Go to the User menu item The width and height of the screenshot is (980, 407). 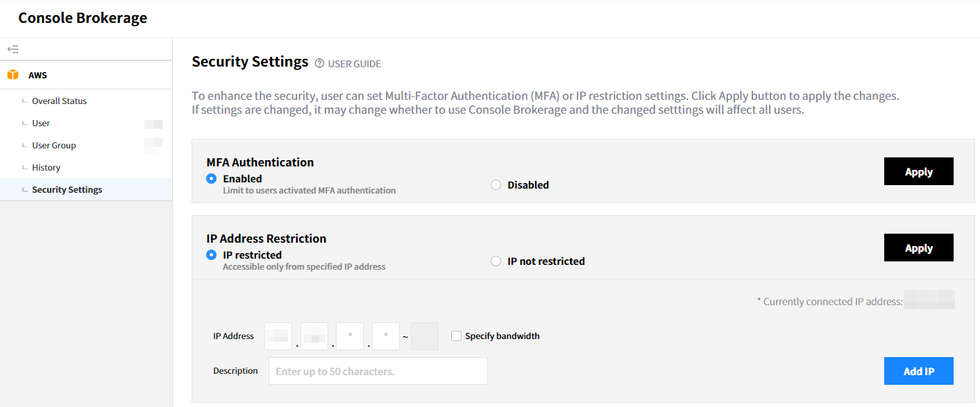pos(41,123)
